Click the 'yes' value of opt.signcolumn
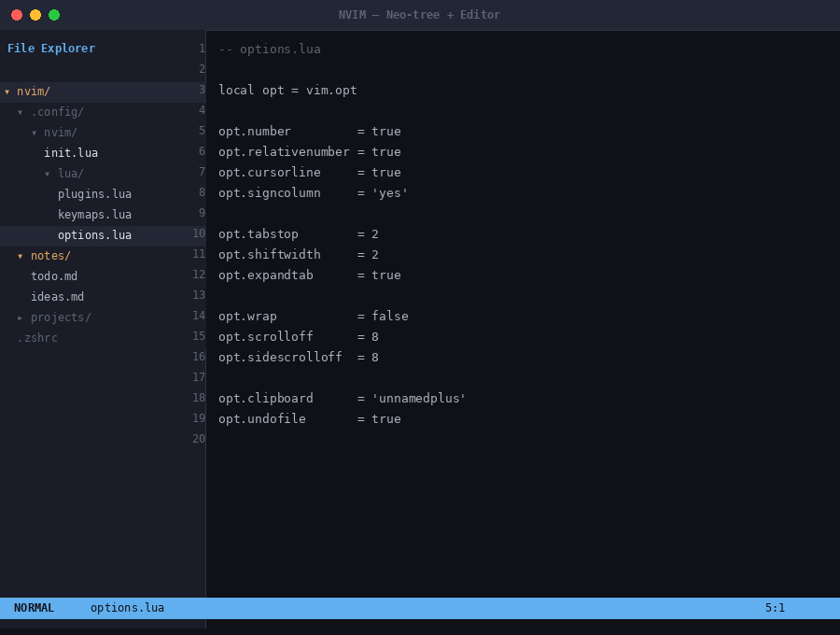The height and width of the screenshot is (635, 840). click(x=390, y=193)
